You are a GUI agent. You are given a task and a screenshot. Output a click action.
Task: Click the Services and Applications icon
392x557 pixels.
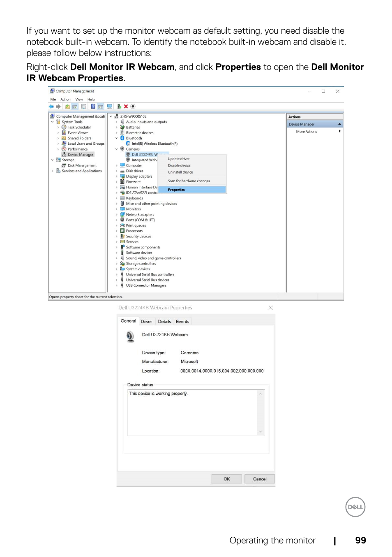58,171
